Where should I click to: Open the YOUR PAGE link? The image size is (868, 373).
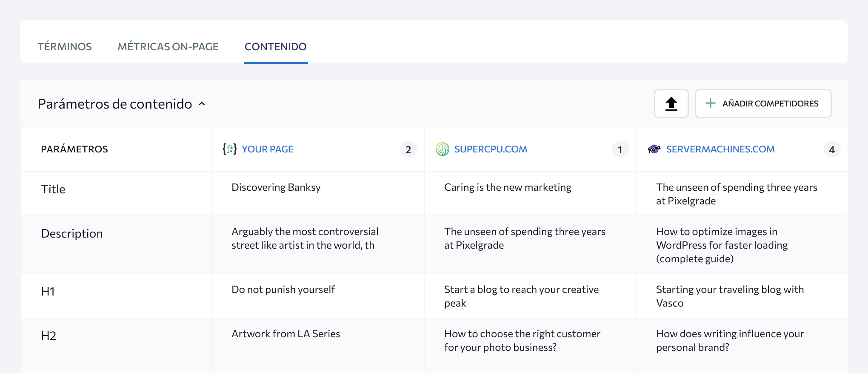(x=268, y=149)
